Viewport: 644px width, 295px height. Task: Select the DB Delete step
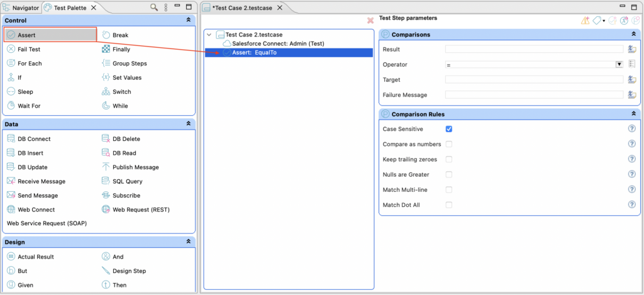121,139
